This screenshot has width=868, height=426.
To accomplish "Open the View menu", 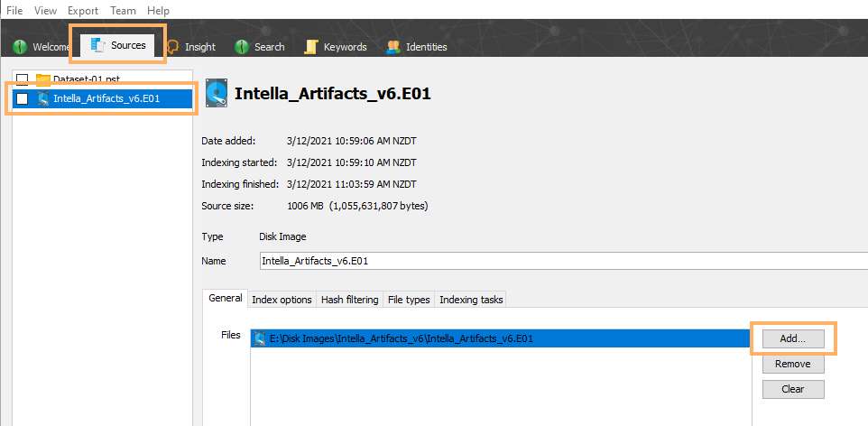I will coord(45,11).
